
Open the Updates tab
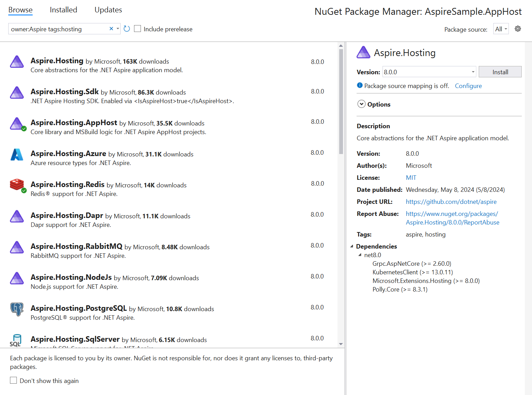pyautogui.click(x=108, y=10)
